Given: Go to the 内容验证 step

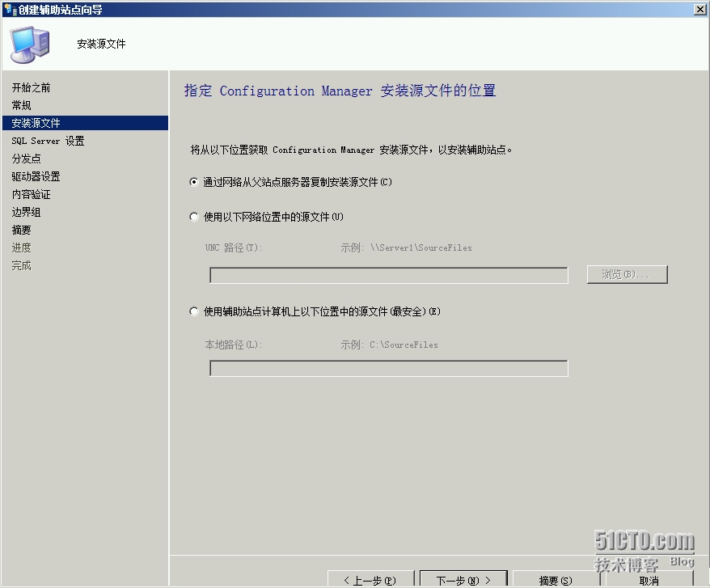Looking at the screenshot, I should coord(31,194).
